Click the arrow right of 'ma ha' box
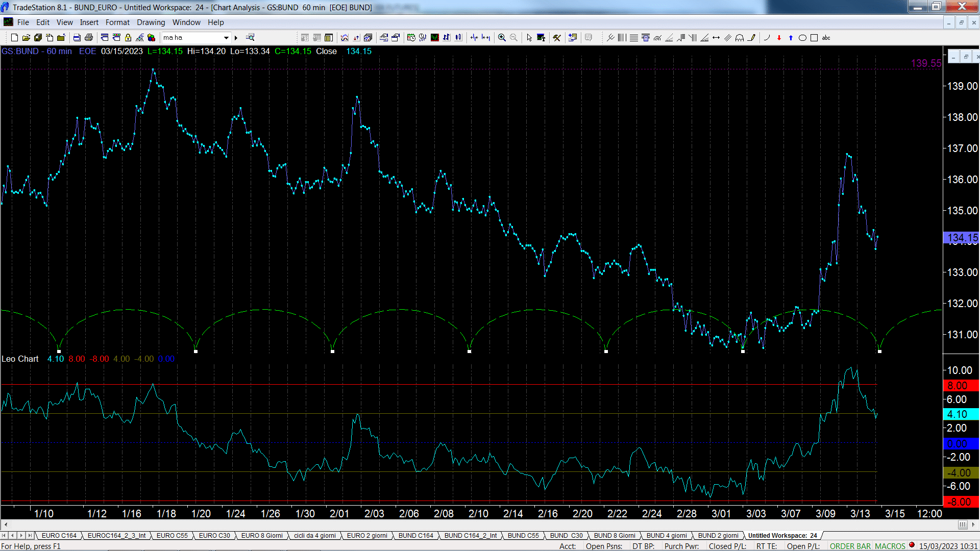Viewport: 980px width, 551px height. [236, 38]
